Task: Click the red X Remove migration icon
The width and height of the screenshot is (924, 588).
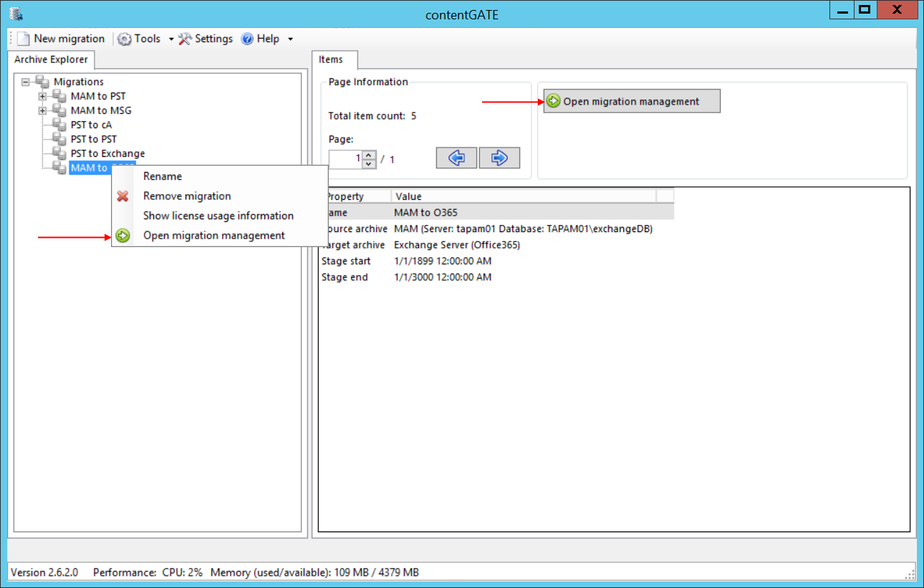Action: coord(123,196)
